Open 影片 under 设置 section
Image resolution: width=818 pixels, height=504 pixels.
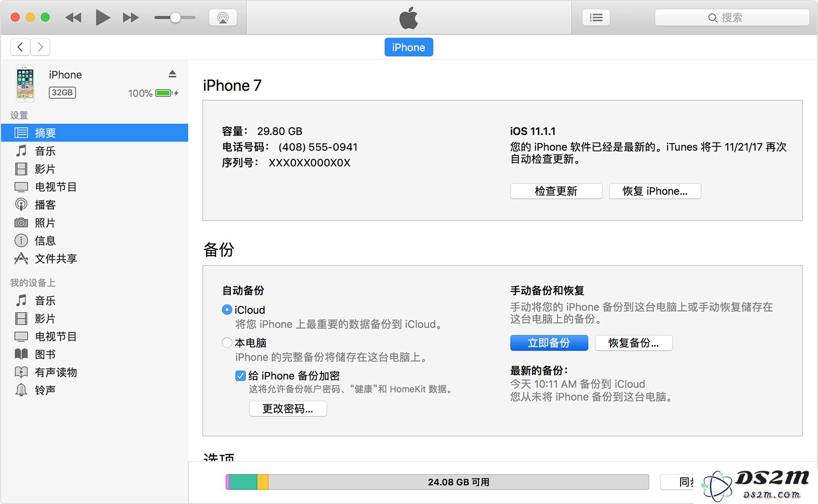(94, 169)
